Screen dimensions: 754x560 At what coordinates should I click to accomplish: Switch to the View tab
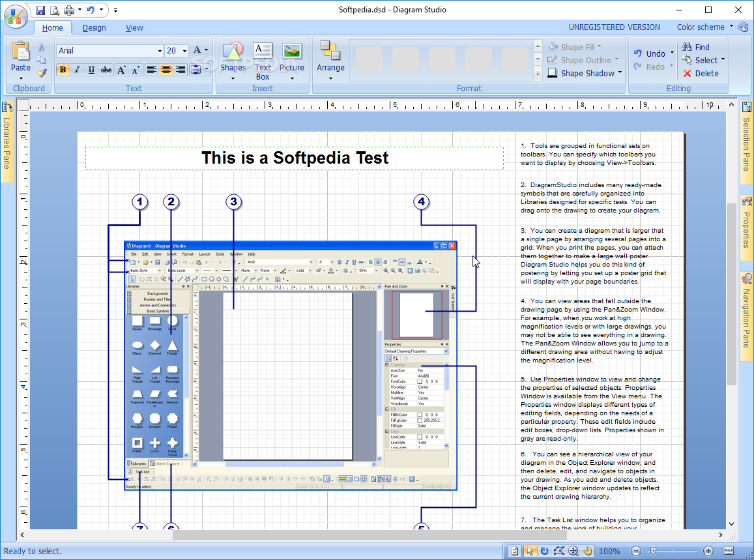click(134, 28)
